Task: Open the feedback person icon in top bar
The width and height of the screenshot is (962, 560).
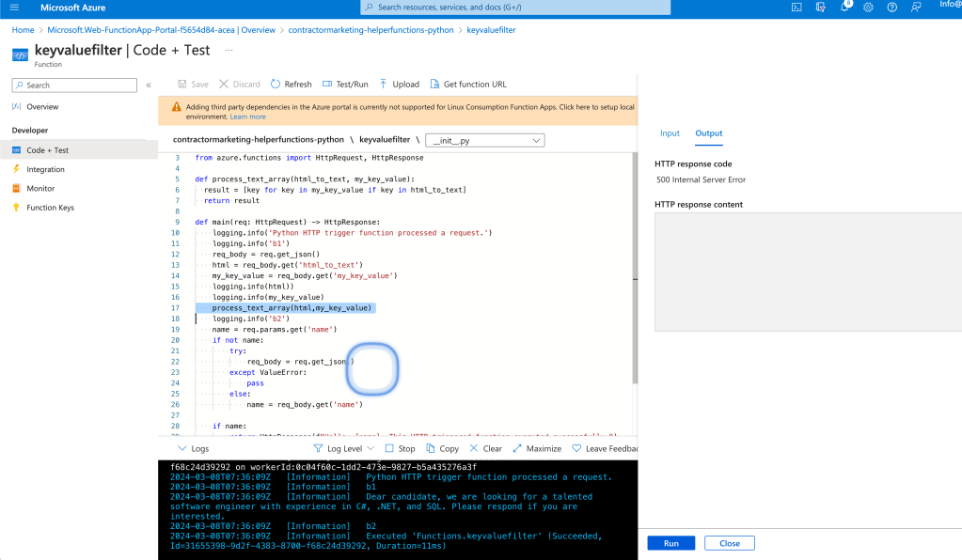Action: [916, 8]
